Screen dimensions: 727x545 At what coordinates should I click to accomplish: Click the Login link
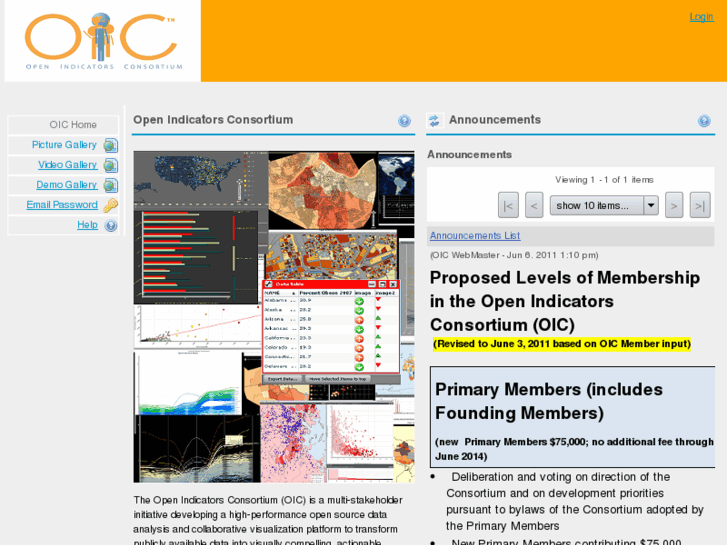coord(701,17)
